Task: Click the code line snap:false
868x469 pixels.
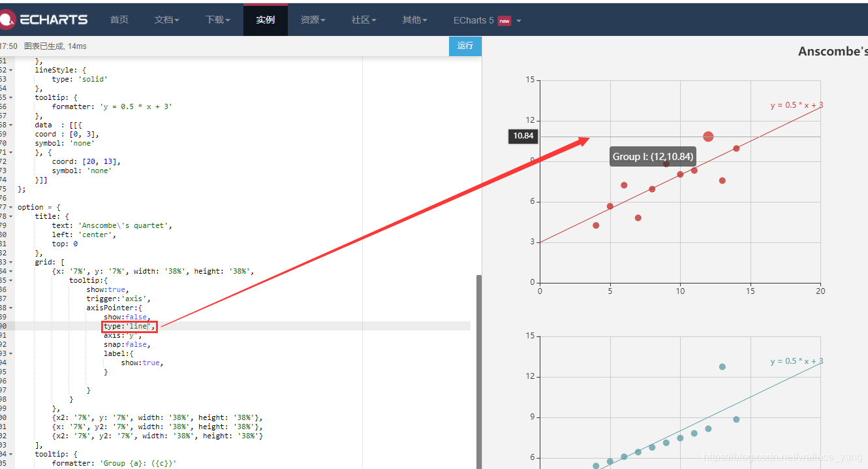Action: pyautogui.click(x=127, y=344)
